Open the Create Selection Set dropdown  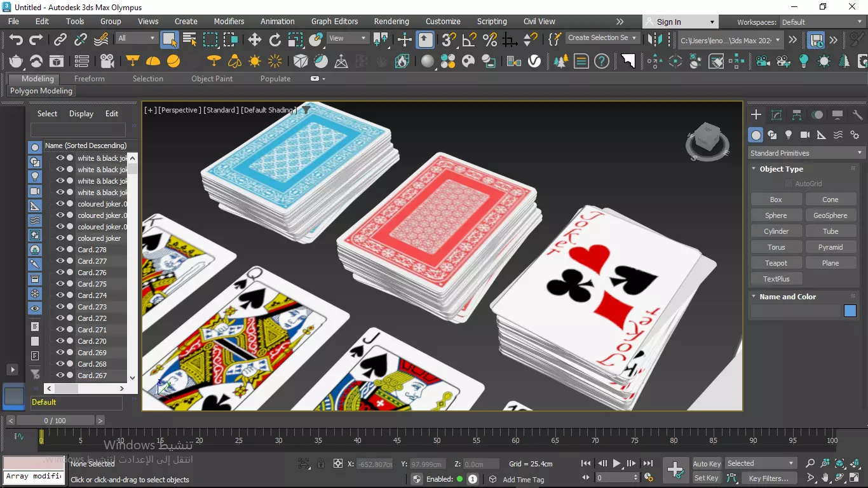602,38
